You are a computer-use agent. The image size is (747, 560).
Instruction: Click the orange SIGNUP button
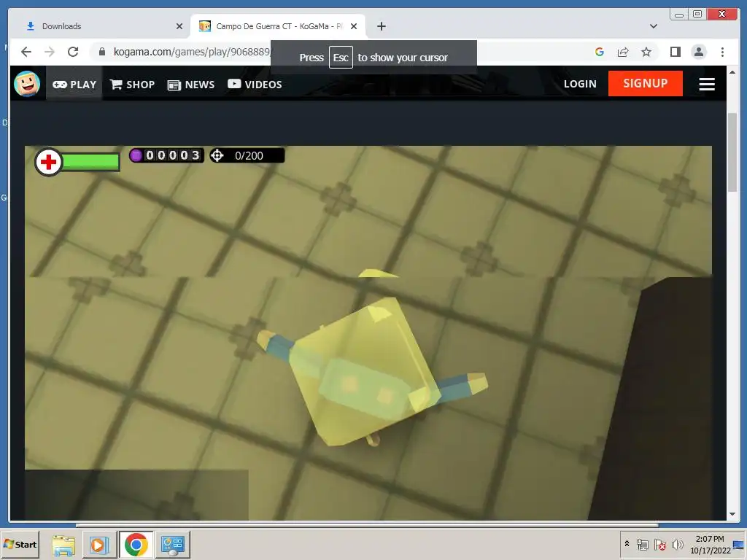[x=645, y=83]
